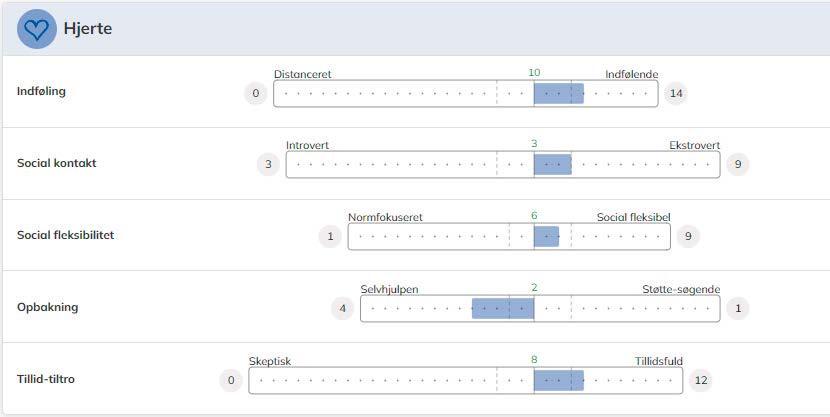Image resolution: width=830 pixels, height=417 pixels.
Task: Click the Distanceret scale end label
Action: (x=303, y=74)
